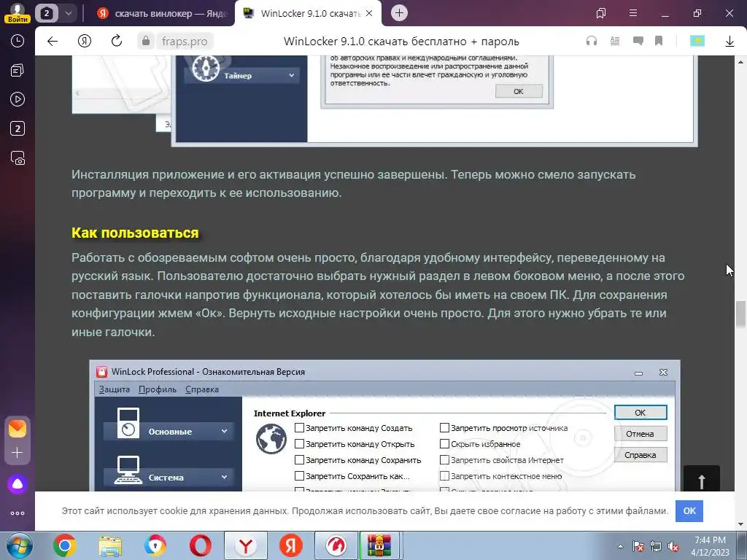The height and width of the screenshot is (560, 747).
Task: Open the Yandex home button
Action: pyautogui.click(x=85, y=42)
